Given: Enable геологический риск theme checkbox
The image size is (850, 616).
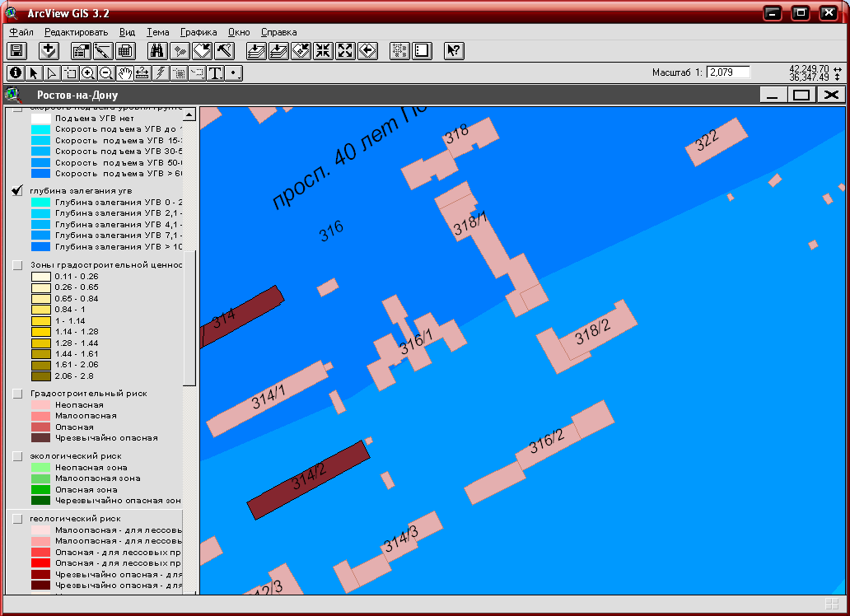Looking at the screenshot, I should coord(17,519).
